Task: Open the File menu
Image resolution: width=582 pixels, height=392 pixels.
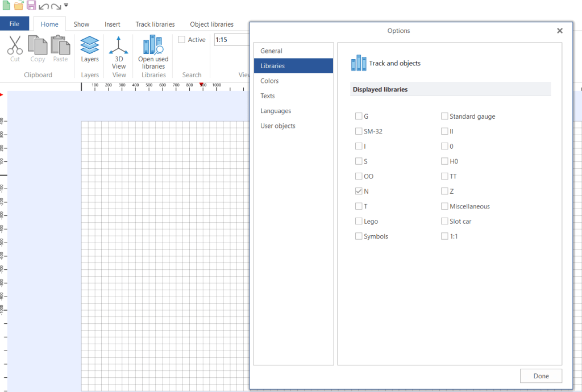Action: coord(15,24)
